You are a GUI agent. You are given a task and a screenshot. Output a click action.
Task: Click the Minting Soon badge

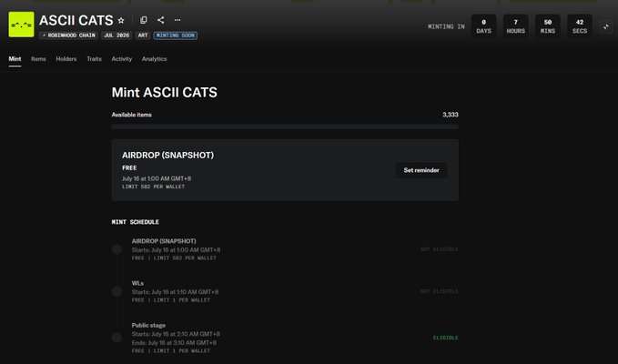(176, 35)
